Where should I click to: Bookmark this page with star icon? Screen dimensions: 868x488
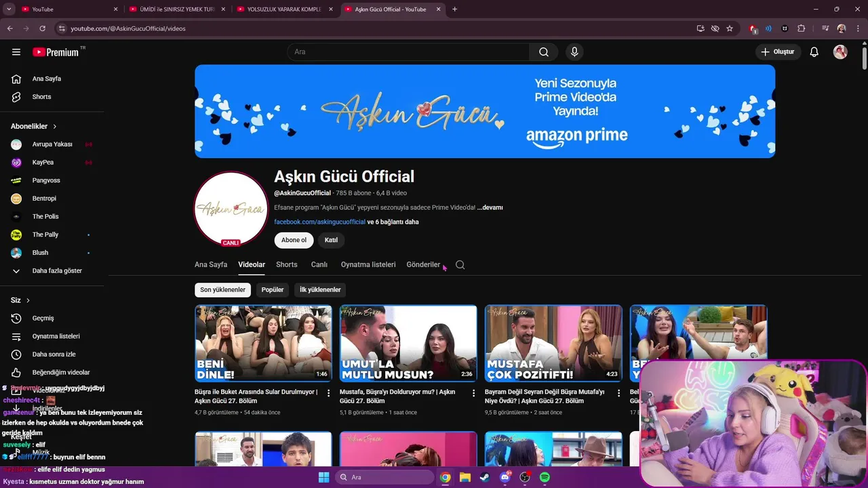pos(730,28)
